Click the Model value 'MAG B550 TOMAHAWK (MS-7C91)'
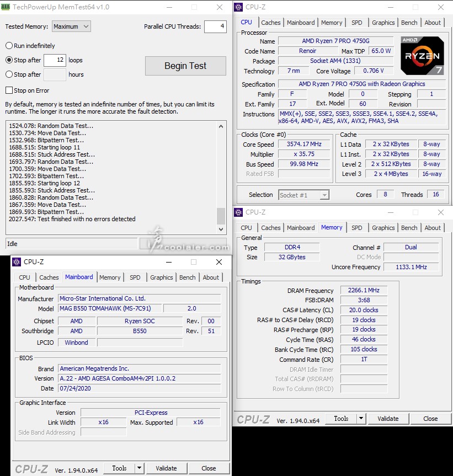 (x=109, y=308)
